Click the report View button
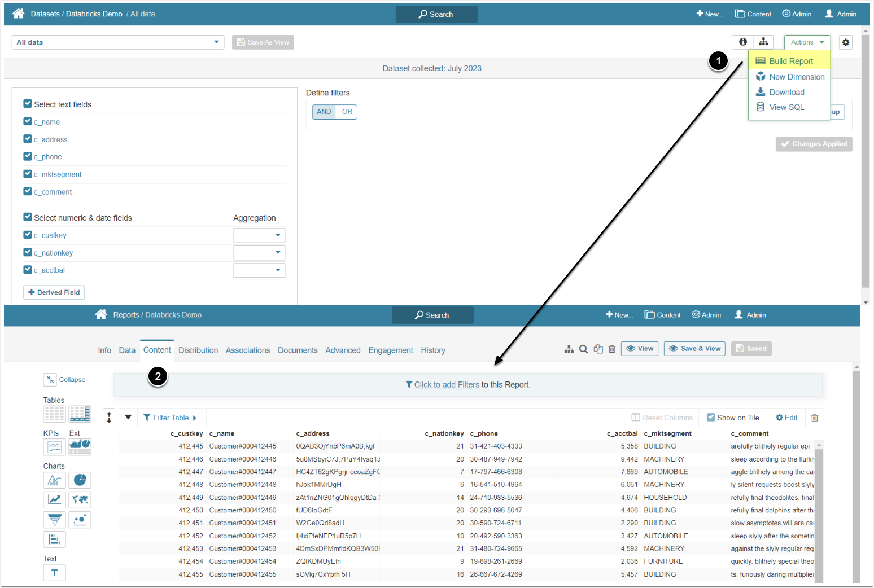Screen dimensions: 874x588 coord(640,349)
